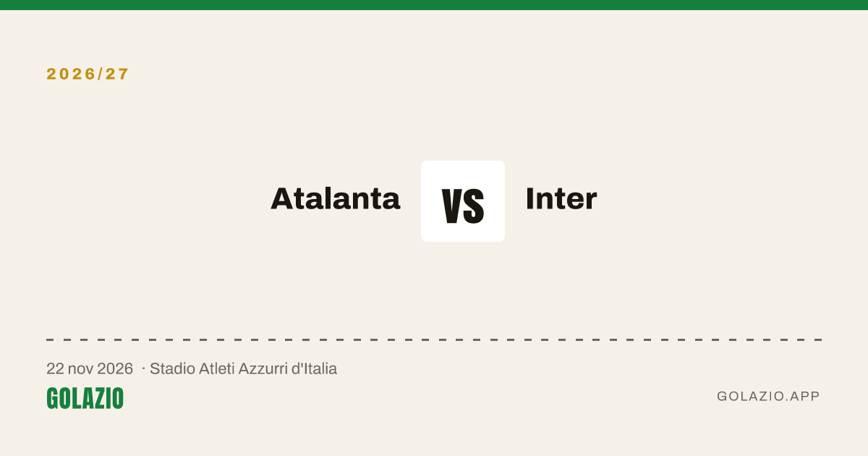Click the dot separator before Stadio
The width and height of the screenshot is (868, 456).
click(x=143, y=368)
